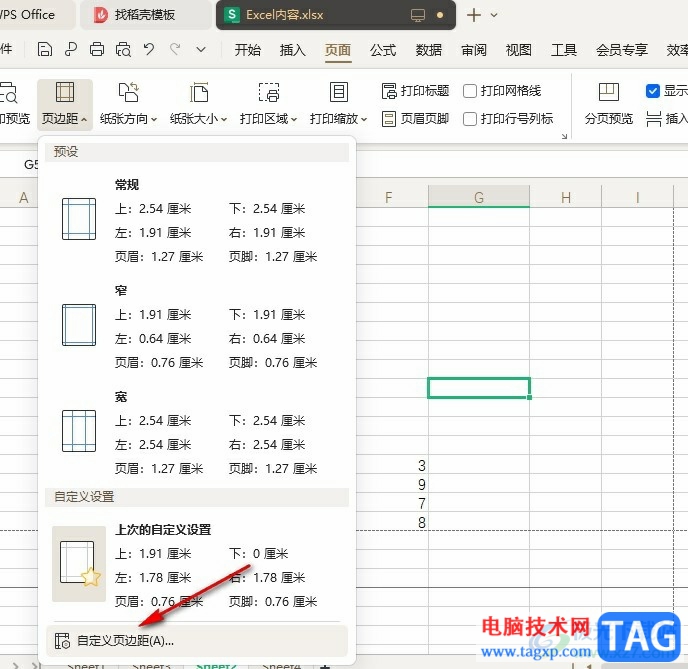Click the 窄 preset page thumbnail icon
The height and width of the screenshot is (669, 688).
click(x=79, y=325)
